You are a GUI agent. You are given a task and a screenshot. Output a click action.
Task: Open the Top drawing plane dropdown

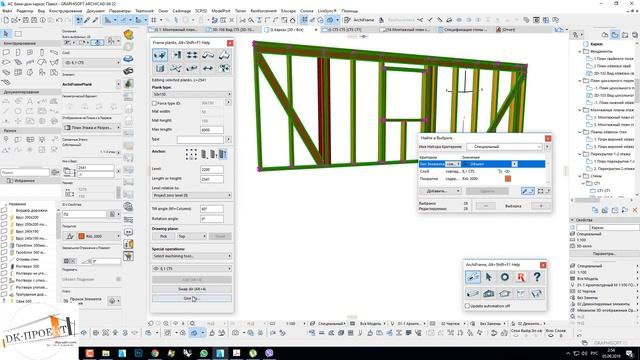point(192,236)
